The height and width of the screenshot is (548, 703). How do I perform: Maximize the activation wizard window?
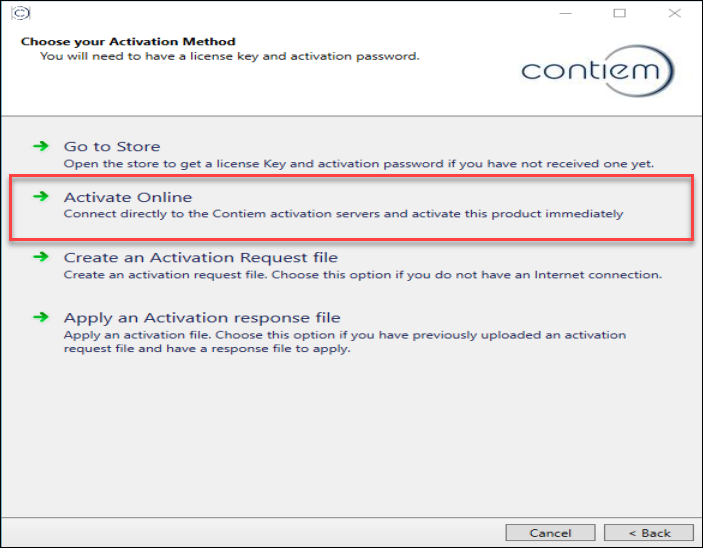620,13
